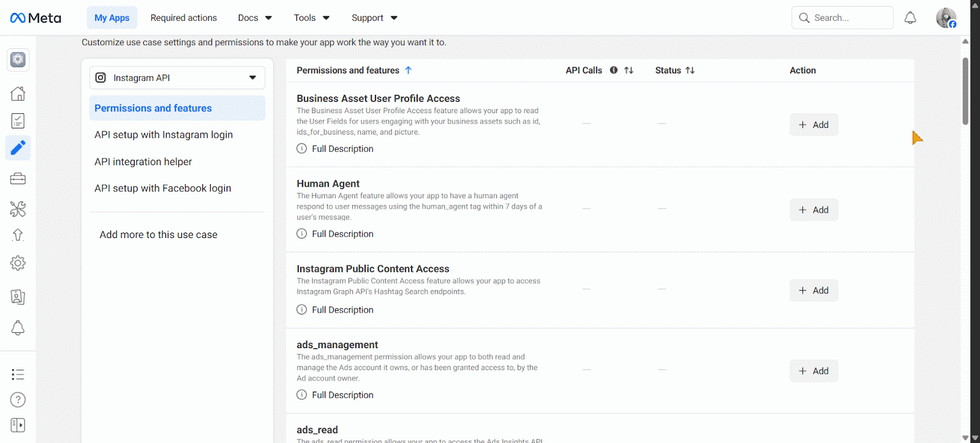Add Business Asset User Profile Access
The height and width of the screenshot is (443, 980).
tap(813, 125)
